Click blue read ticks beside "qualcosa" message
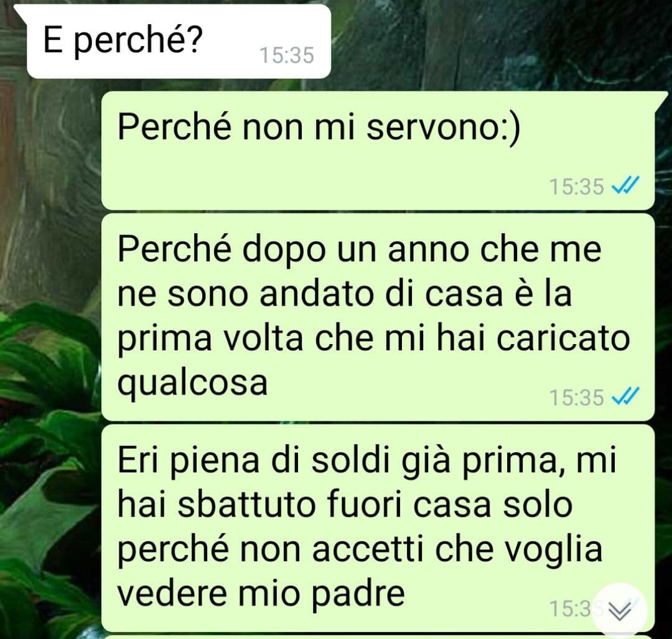Screen dimensions: 672x639 click(x=625, y=396)
